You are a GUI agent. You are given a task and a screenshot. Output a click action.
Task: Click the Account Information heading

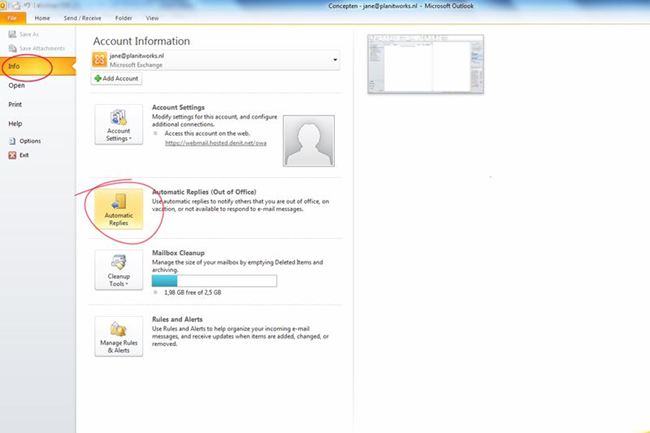pyautogui.click(x=141, y=41)
